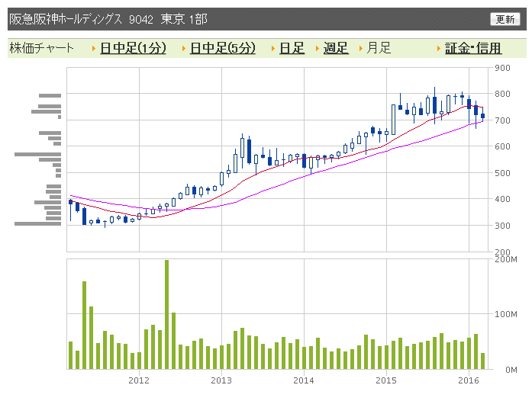This screenshot has height=401, width=532.
Task: Click the tall white candlestick at start of 2015
Action: (393, 120)
